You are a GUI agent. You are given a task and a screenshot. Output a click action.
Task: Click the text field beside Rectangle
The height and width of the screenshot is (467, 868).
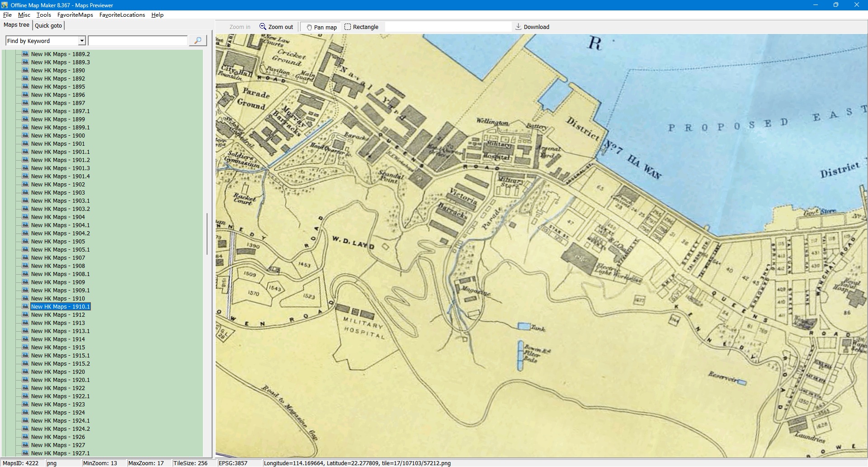pyautogui.click(x=448, y=27)
